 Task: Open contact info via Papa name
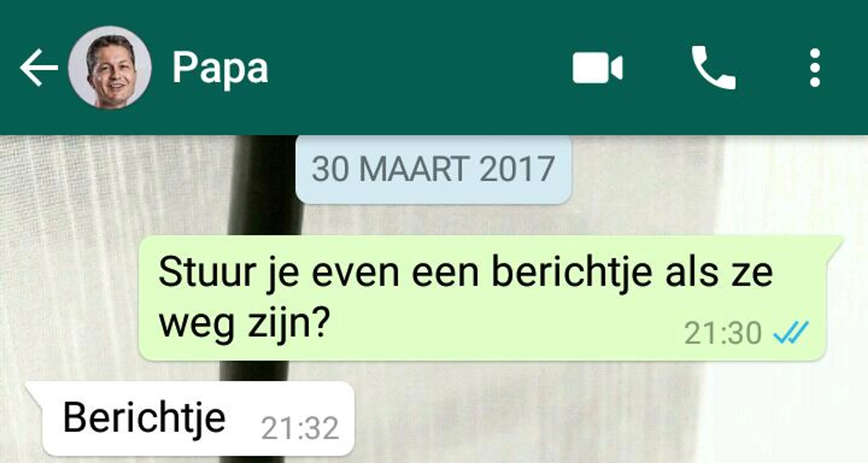click(220, 69)
